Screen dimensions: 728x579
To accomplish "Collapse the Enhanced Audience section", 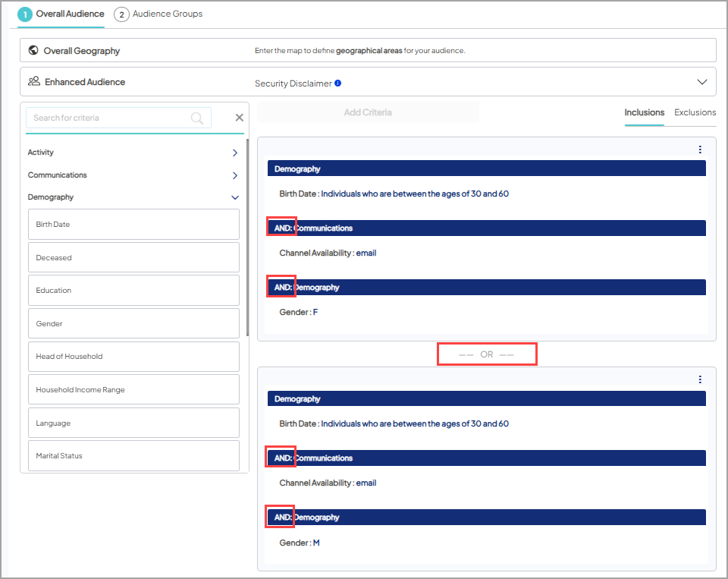I will [x=701, y=82].
